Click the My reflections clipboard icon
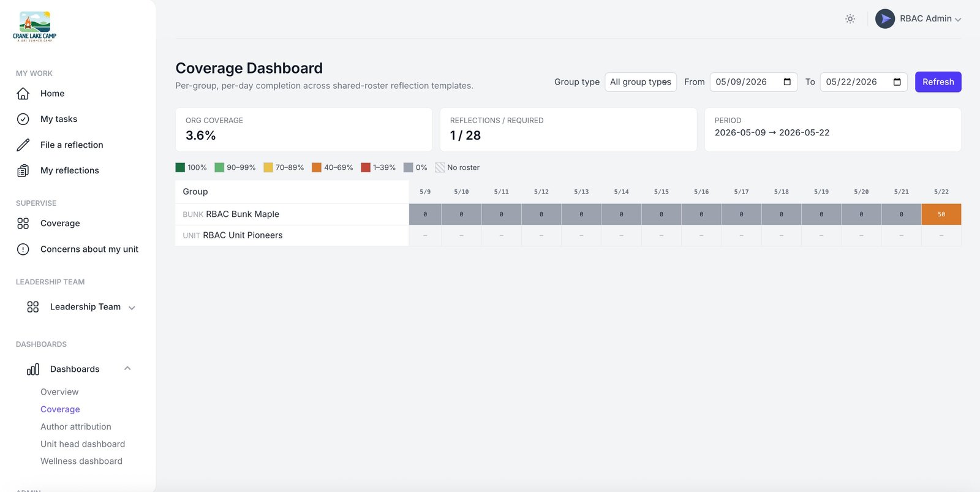Screen dimensions: 980x492 (x=23, y=171)
